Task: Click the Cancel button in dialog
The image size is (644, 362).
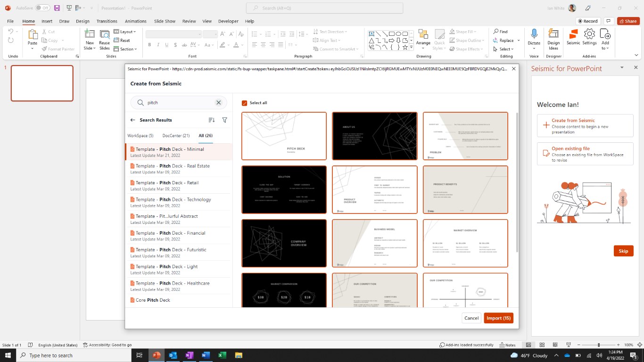Action: pos(471,318)
